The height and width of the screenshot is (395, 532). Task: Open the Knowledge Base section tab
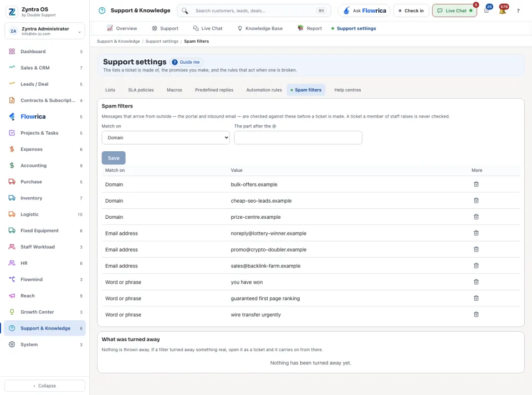(260, 28)
